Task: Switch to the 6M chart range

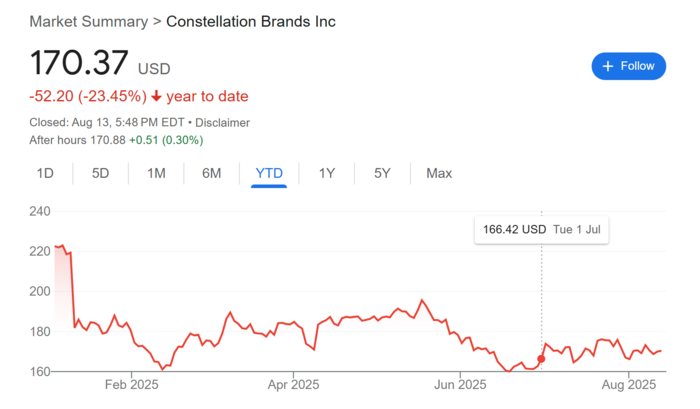Action: pos(212,173)
